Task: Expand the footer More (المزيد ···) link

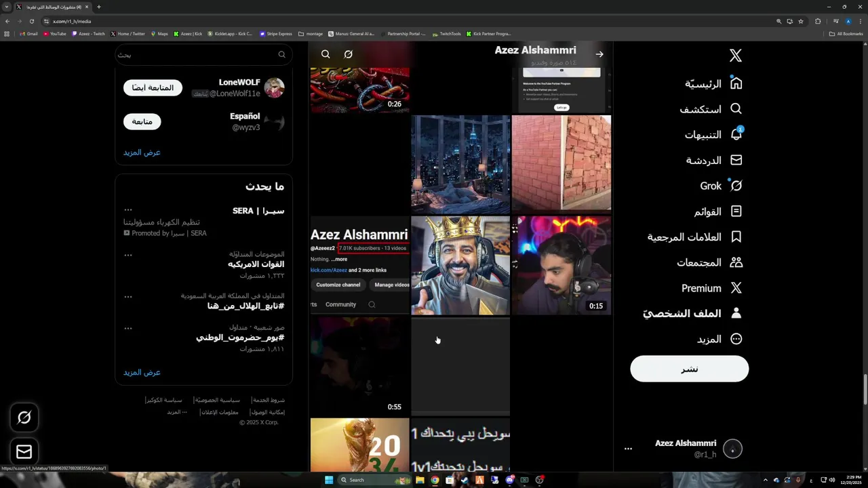Action: (x=177, y=412)
